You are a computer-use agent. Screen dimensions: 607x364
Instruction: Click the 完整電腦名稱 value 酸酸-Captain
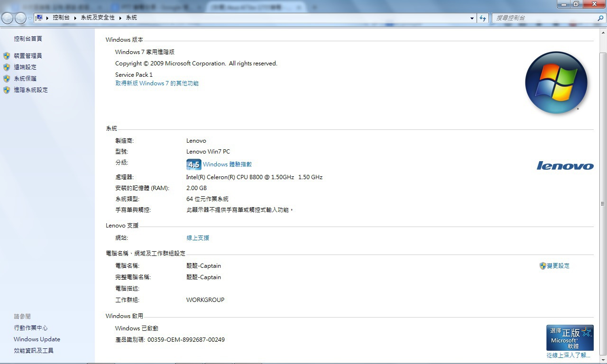pos(203,277)
